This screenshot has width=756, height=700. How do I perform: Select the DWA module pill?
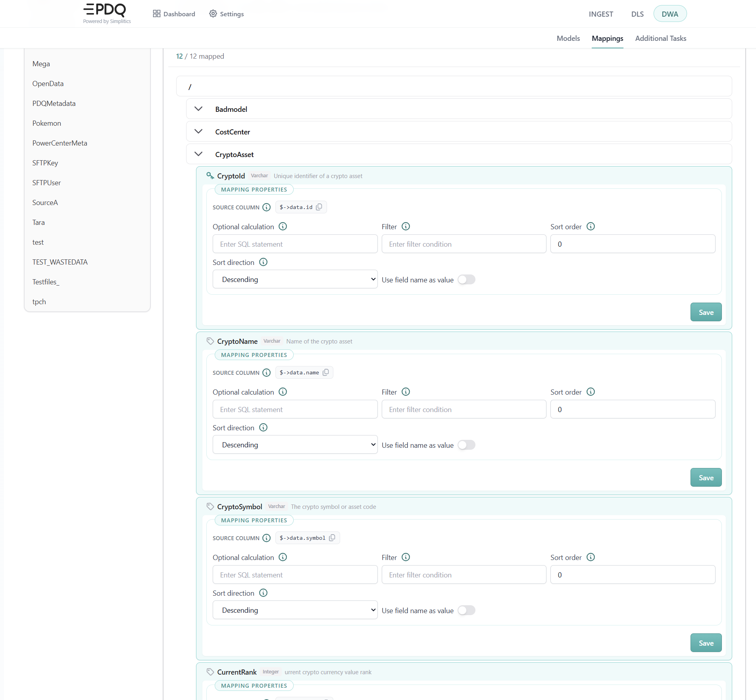click(x=670, y=14)
